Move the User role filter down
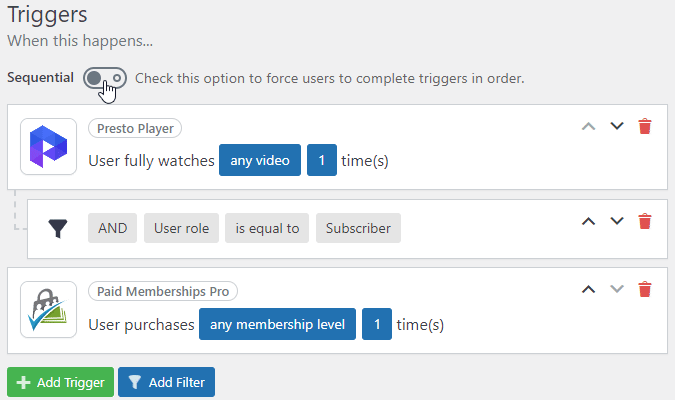The height and width of the screenshot is (400, 675). click(x=617, y=221)
